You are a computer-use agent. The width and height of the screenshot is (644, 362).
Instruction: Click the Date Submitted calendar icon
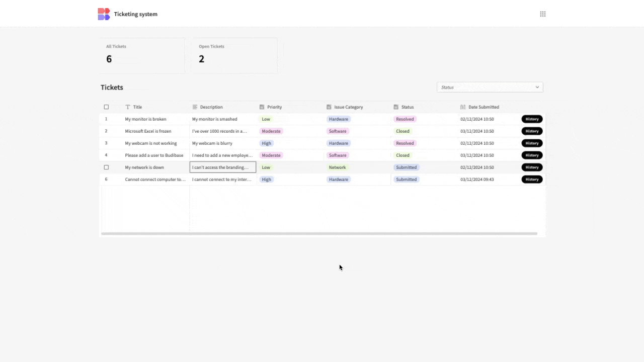pos(462,107)
